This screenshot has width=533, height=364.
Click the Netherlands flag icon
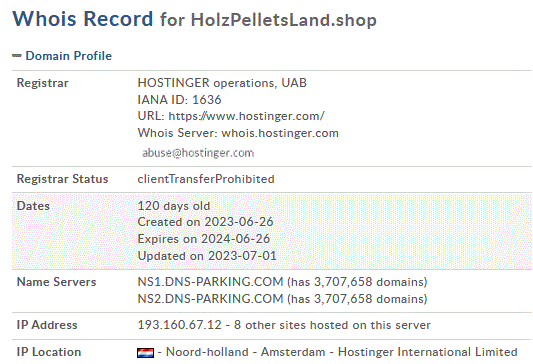click(x=145, y=353)
